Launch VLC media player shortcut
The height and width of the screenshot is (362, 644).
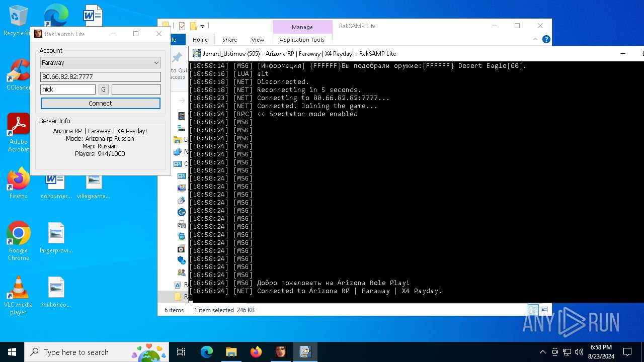click(18, 295)
